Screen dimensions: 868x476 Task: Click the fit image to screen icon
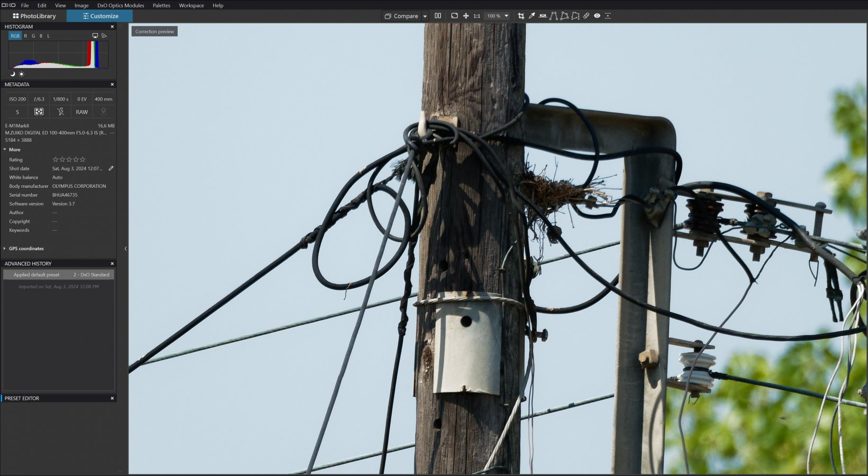[454, 16]
